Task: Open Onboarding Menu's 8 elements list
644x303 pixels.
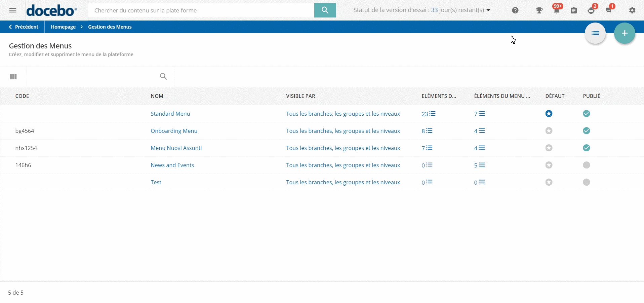Action: pyautogui.click(x=427, y=131)
